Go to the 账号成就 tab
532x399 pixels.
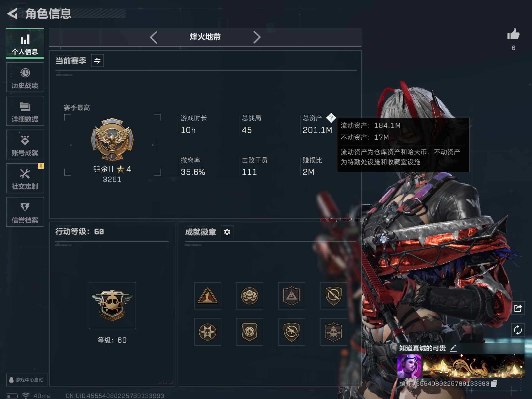click(25, 145)
